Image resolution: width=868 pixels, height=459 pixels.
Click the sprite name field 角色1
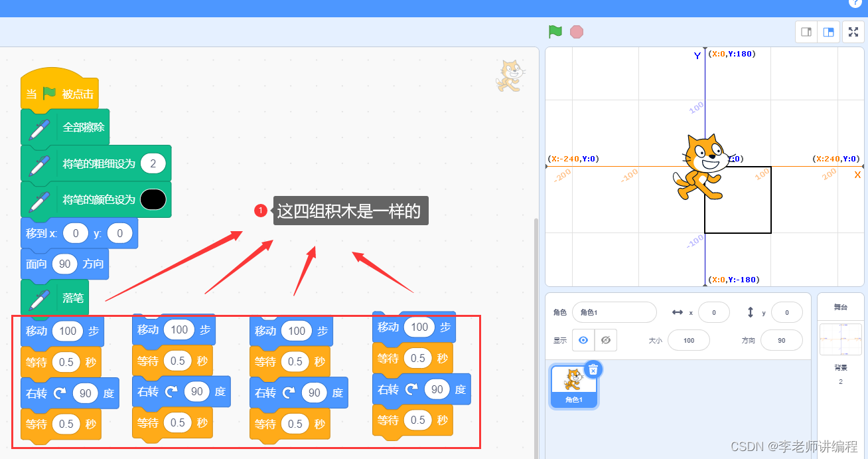(x=615, y=312)
